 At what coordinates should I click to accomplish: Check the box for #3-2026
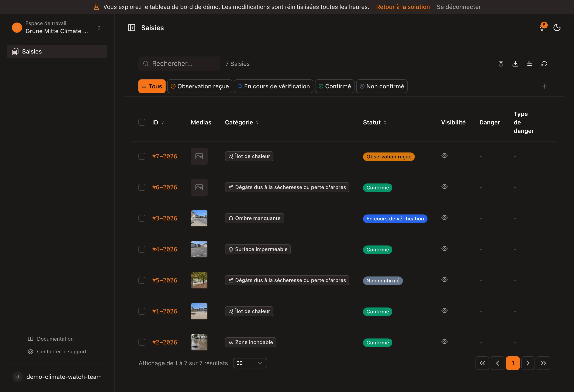coord(142,218)
